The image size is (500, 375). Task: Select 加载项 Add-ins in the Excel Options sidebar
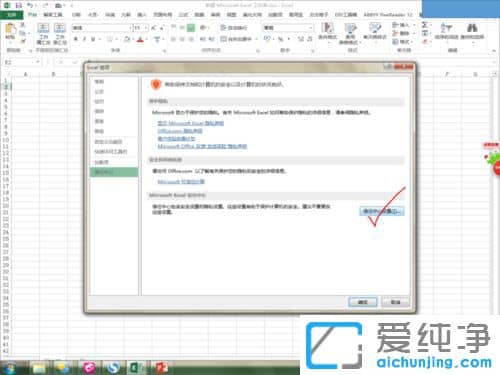(101, 162)
